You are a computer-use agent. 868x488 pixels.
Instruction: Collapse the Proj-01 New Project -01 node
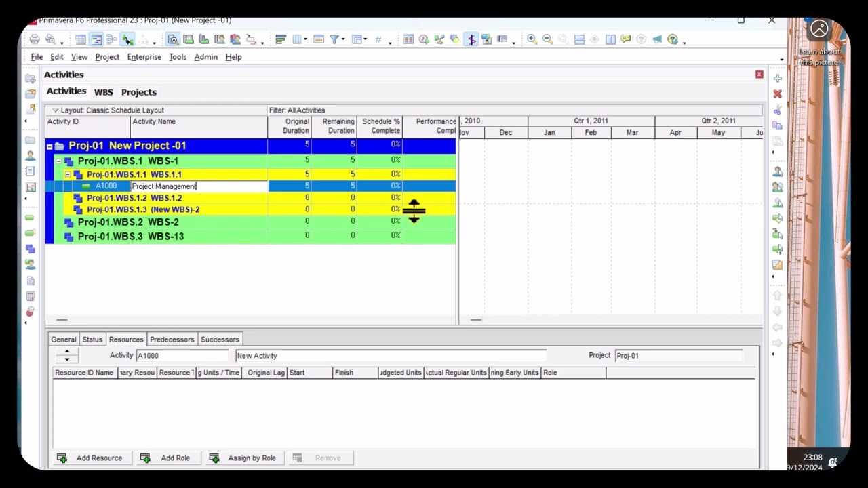pyautogui.click(x=50, y=146)
